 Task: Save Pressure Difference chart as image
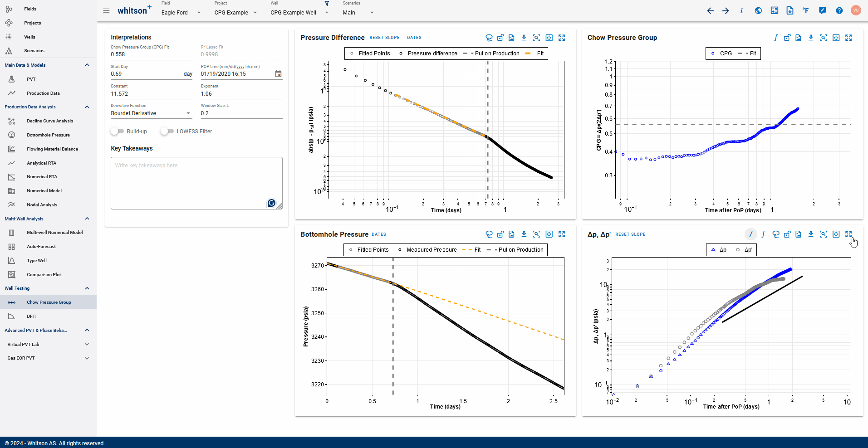click(x=511, y=38)
